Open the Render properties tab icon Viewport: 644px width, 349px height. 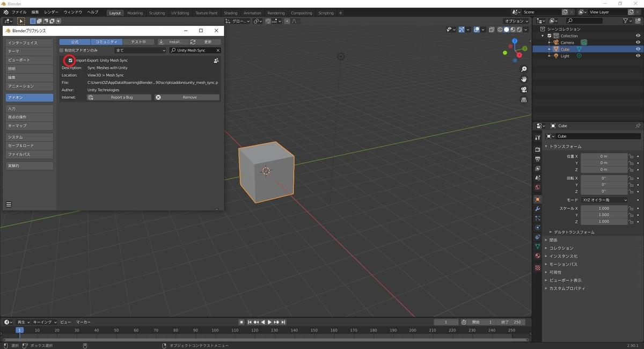(x=538, y=149)
